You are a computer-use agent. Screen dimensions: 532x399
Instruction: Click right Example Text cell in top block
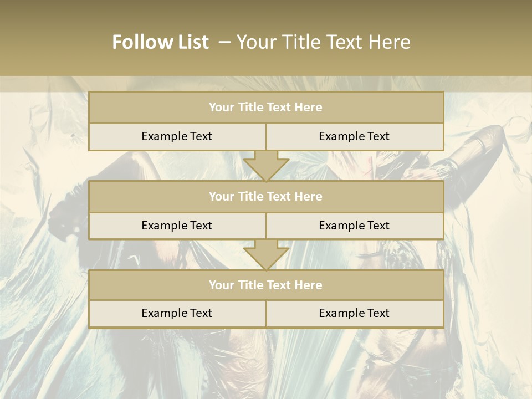coord(354,137)
